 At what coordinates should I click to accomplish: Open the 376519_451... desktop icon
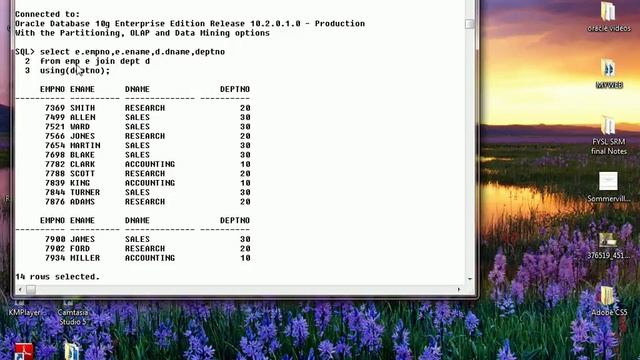tap(609, 246)
